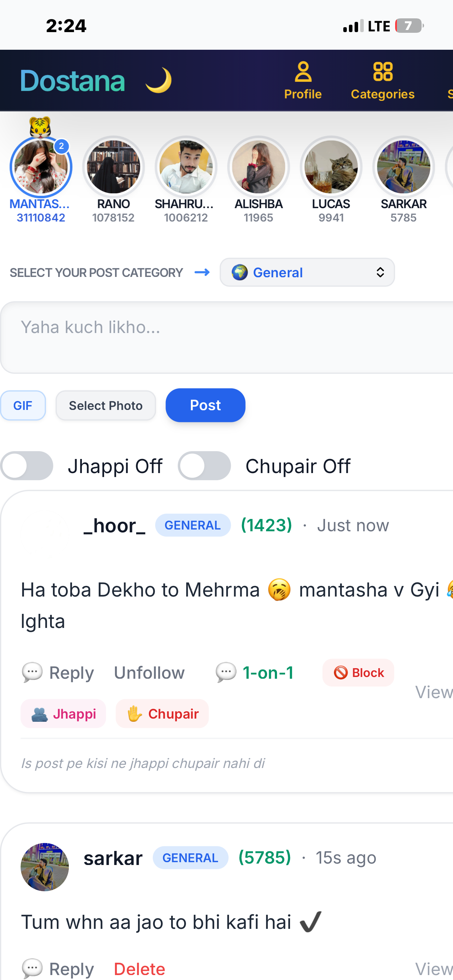
Task: Delete sarkar's post
Action: (140, 969)
